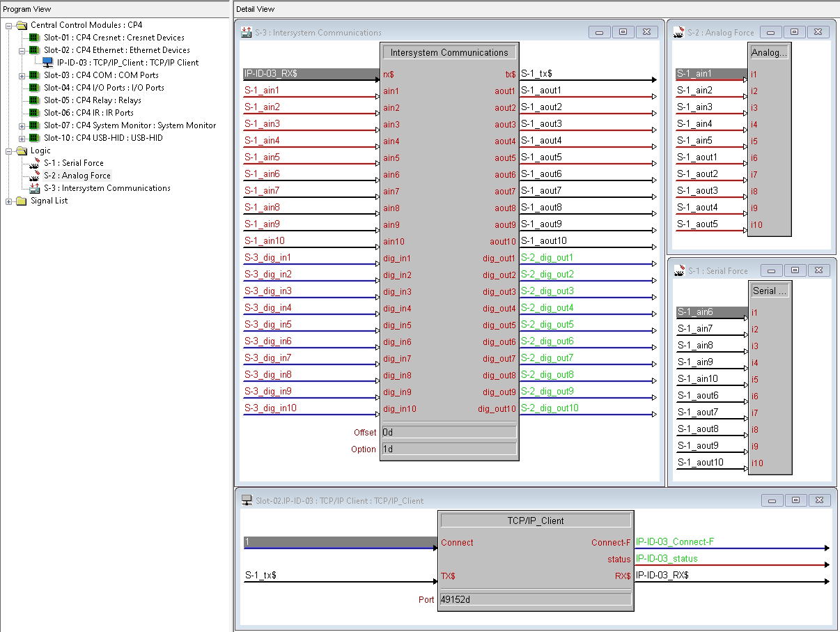Click the Option parameter field showing 1d
The width and height of the screenshot is (840, 632).
(x=449, y=449)
